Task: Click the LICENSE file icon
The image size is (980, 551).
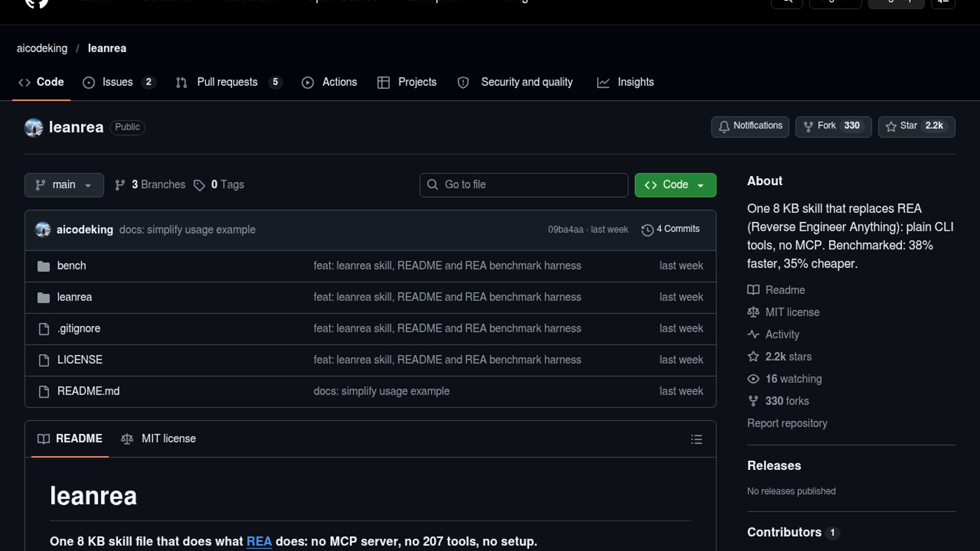Action: [x=44, y=360]
